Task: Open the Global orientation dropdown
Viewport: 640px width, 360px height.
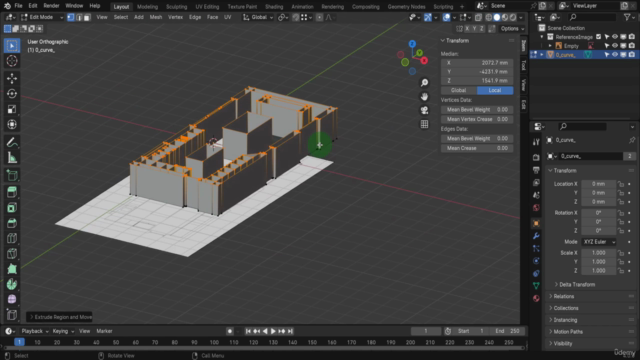Action: (x=258, y=18)
